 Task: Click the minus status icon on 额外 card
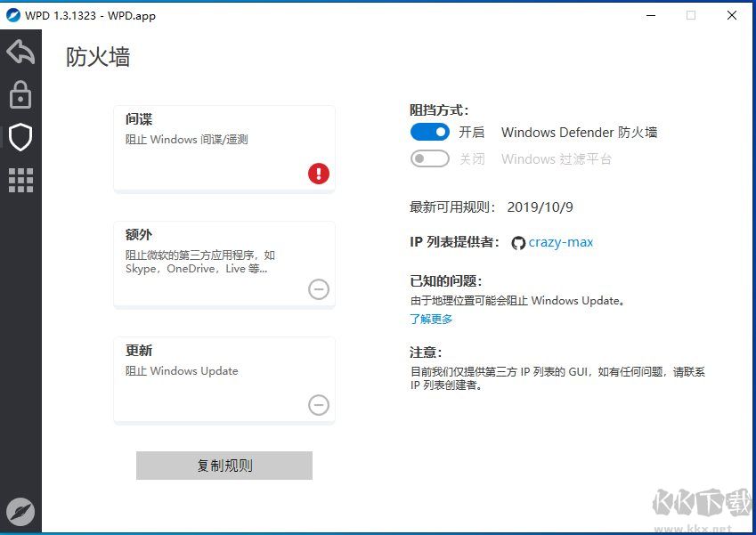point(319,289)
